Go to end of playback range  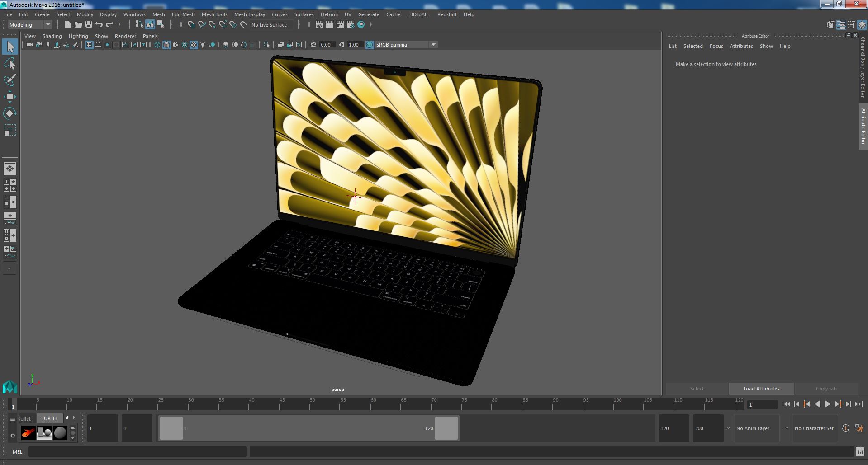click(859, 404)
